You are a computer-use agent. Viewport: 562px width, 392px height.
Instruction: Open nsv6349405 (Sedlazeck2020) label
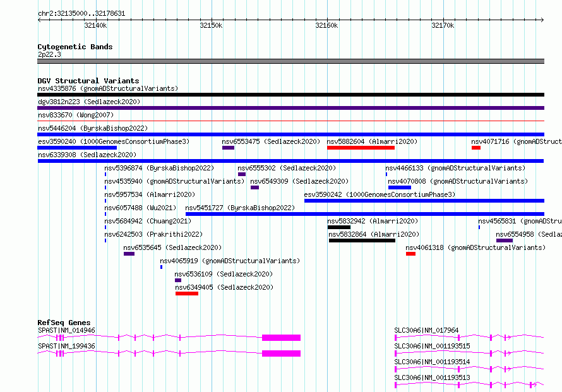(x=224, y=287)
